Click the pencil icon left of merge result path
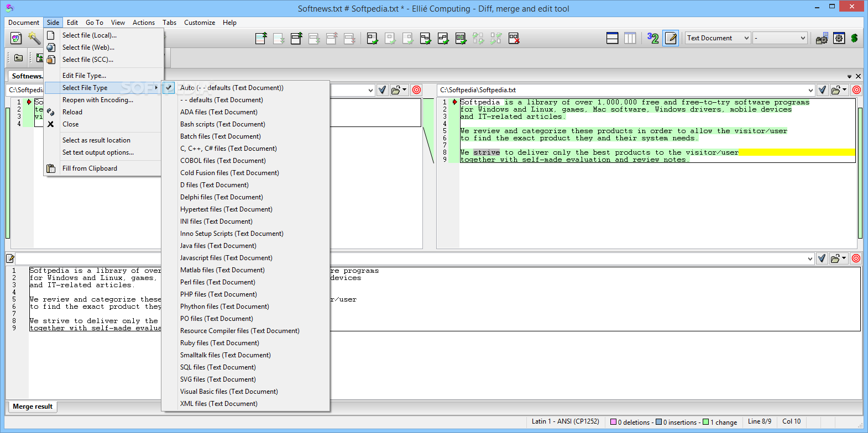 pyautogui.click(x=10, y=258)
